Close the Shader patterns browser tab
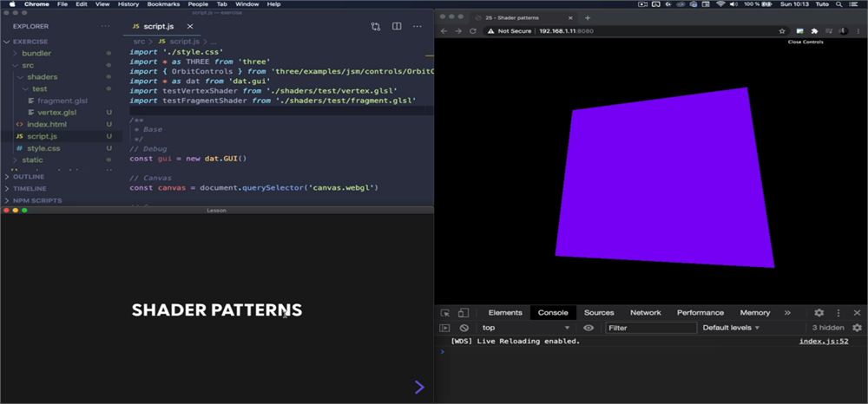This screenshot has width=868, height=404. click(x=572, y=17)
